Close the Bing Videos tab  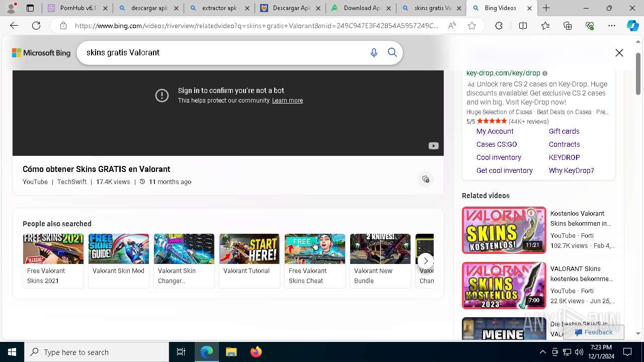(x=529, y=8)
